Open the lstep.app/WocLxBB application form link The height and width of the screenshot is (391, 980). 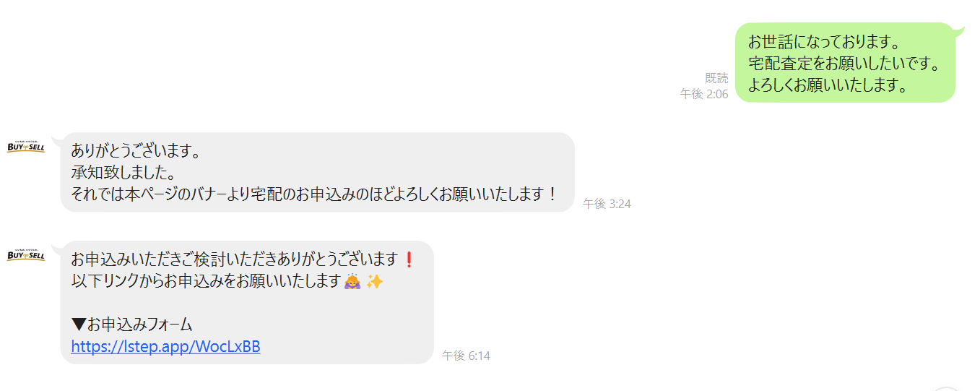tap(165, 347)
